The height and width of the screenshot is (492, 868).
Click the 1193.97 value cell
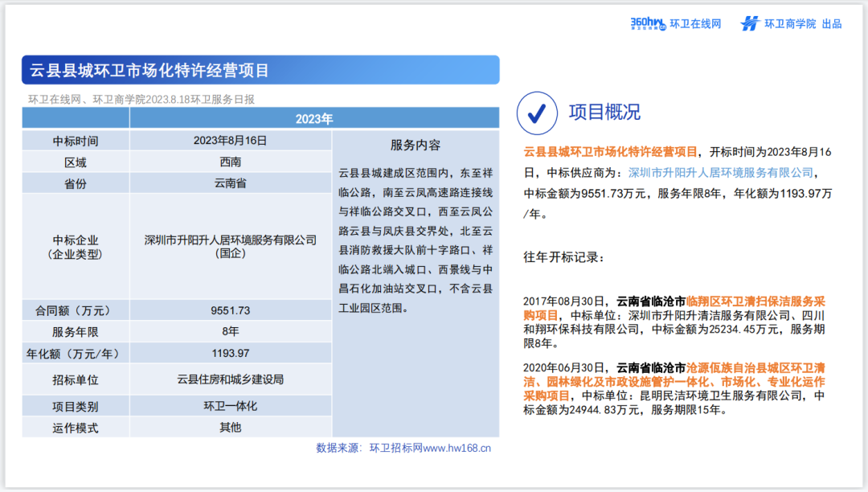click(x=231, y=353)
